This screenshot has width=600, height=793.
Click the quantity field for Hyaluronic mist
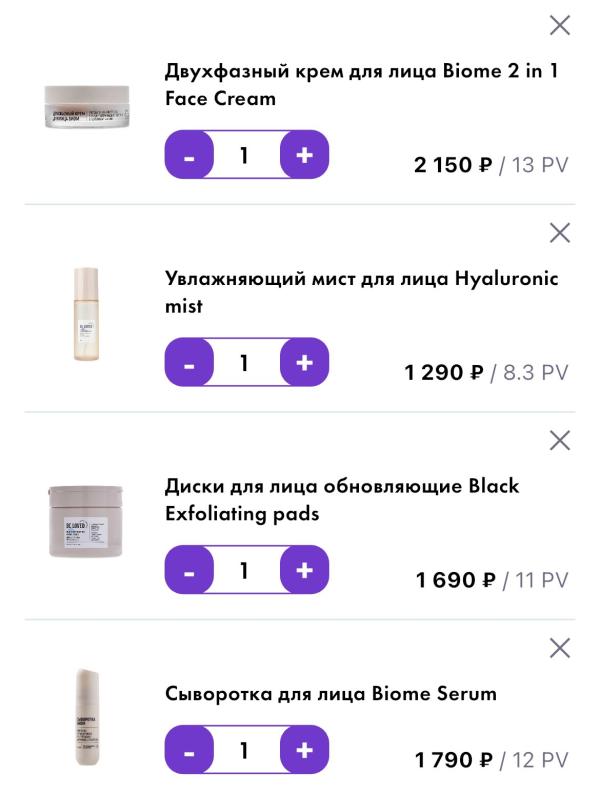(244, 363)
